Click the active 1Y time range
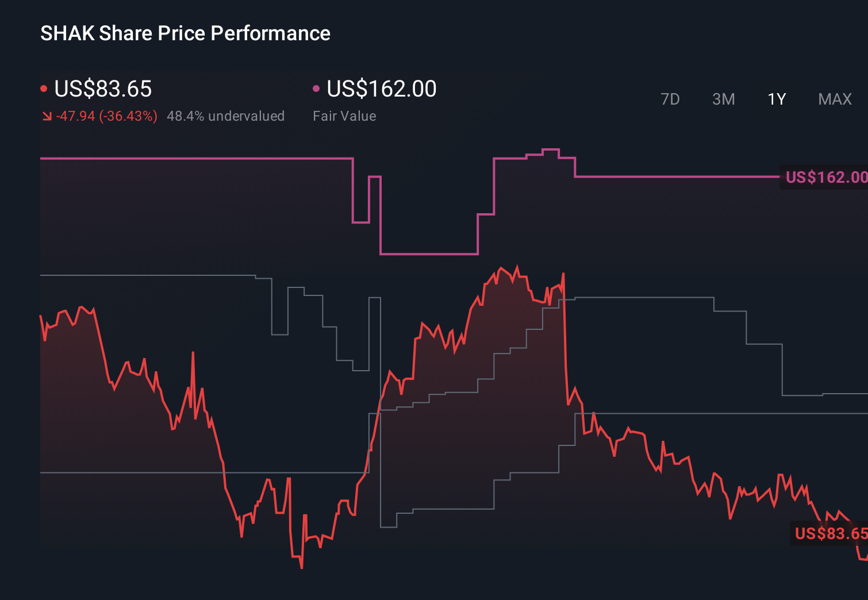868x600 pixels. tap(776, 99)
